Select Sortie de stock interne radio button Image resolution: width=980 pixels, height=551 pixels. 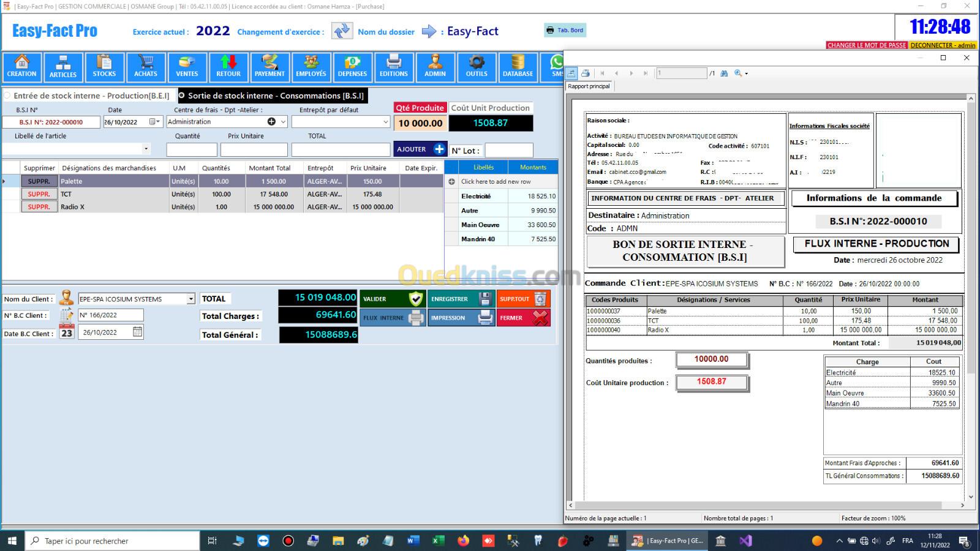click(182, 96)
